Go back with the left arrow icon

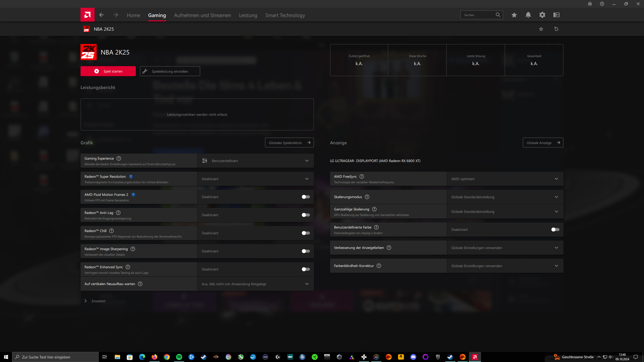pos(101,15)
